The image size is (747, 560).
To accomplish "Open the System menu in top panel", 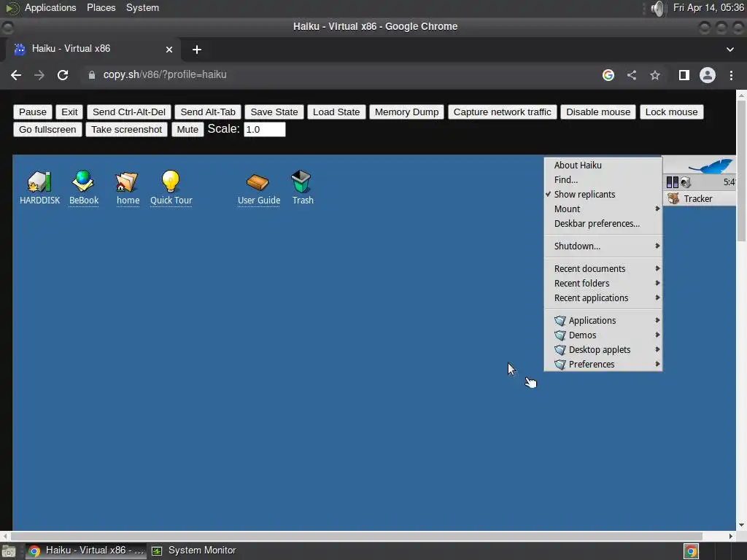I will (142, 7).
